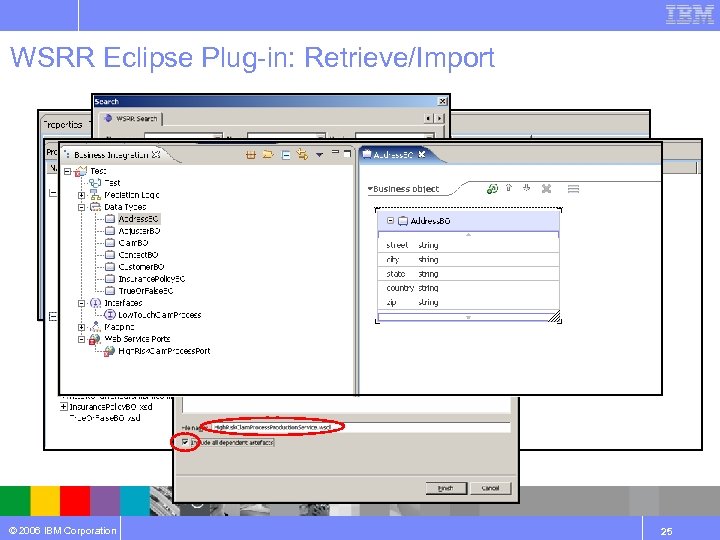
Task: Click the gray delete X icon in Business object toolbar
Action: click(x=546, y=188)
